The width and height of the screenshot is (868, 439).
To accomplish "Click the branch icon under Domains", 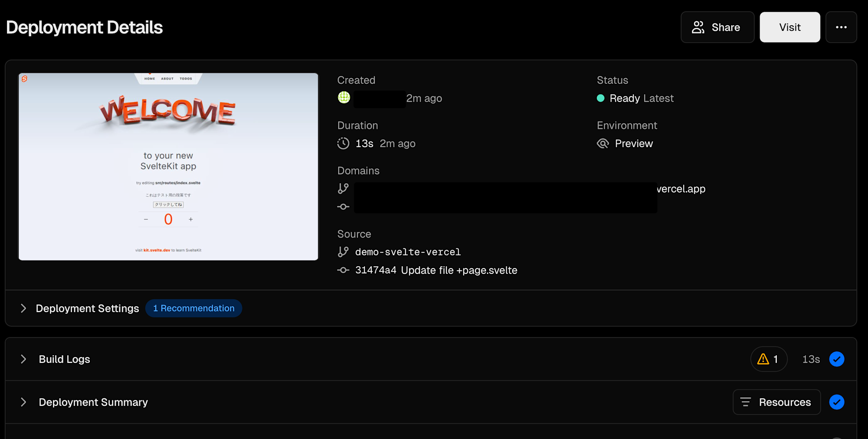I will [343, 188].
